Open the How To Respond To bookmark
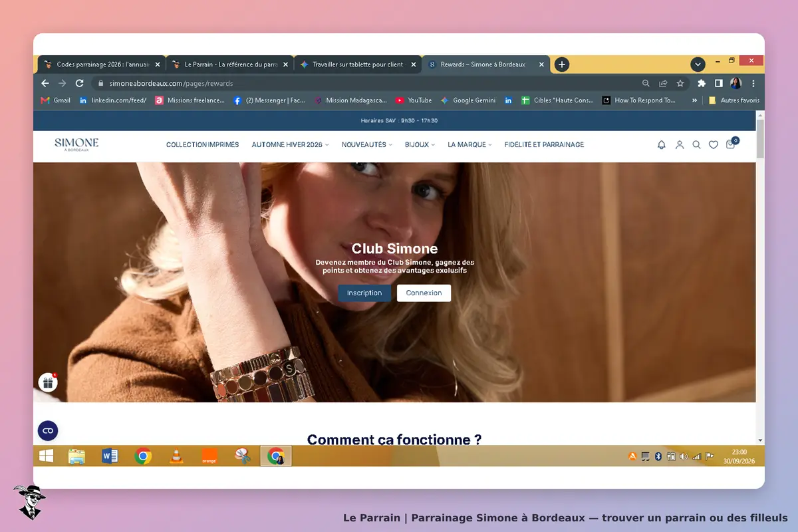Image resolution: width=798 pixels, height=532 pixels. [x=639, y=100]
